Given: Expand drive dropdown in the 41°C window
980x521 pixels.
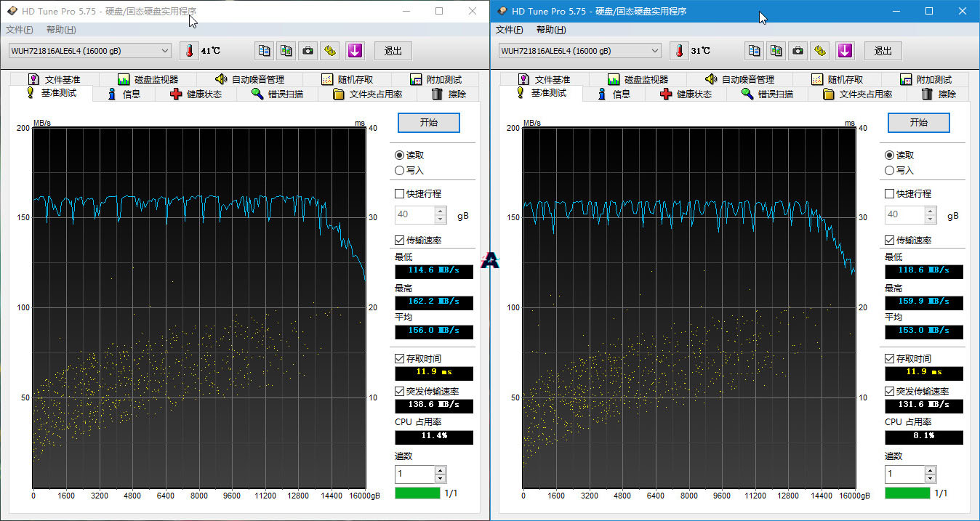Looking at the screenshot, I should coord(164,51).
